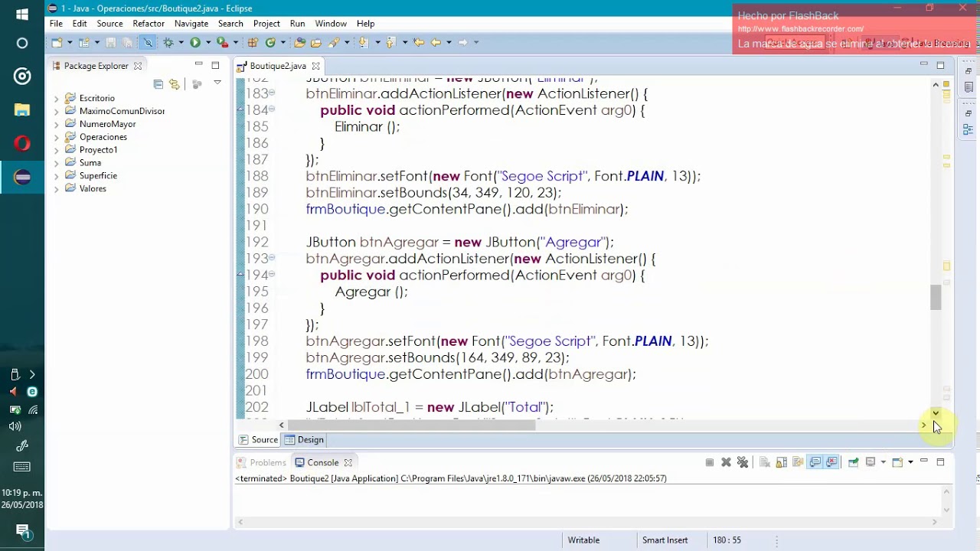The width and height of the screenshot is (980, 551).
Task: Open the New Java Class dropdown arrow
Action: pyautogui.click(x=283, y=42)
